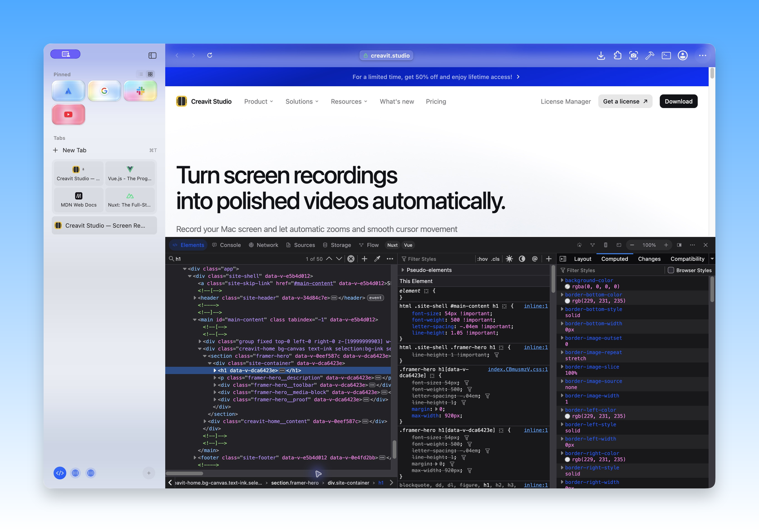Image resolution: width=759 pixels, height=532 pixels.
Task: Switch to the Network tab
Action: point(263,245)
